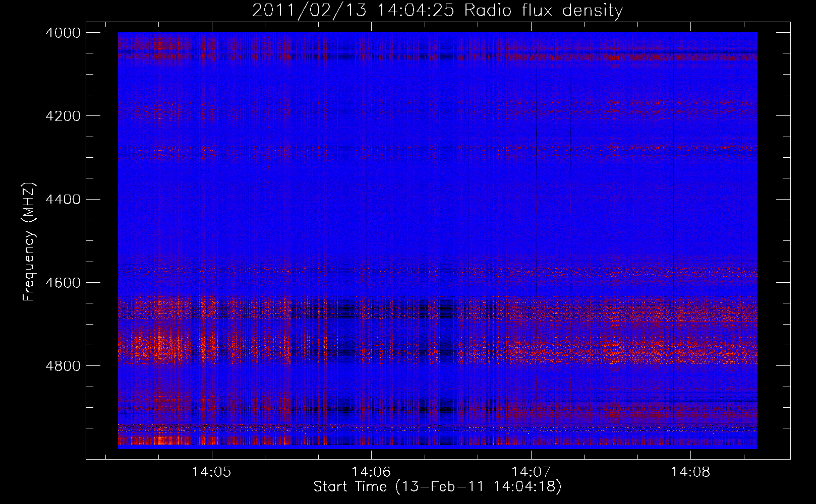This screenshot has height=504, width=816.
Task: Click the 14:06 time axis label
Action: tap(371, 472)
